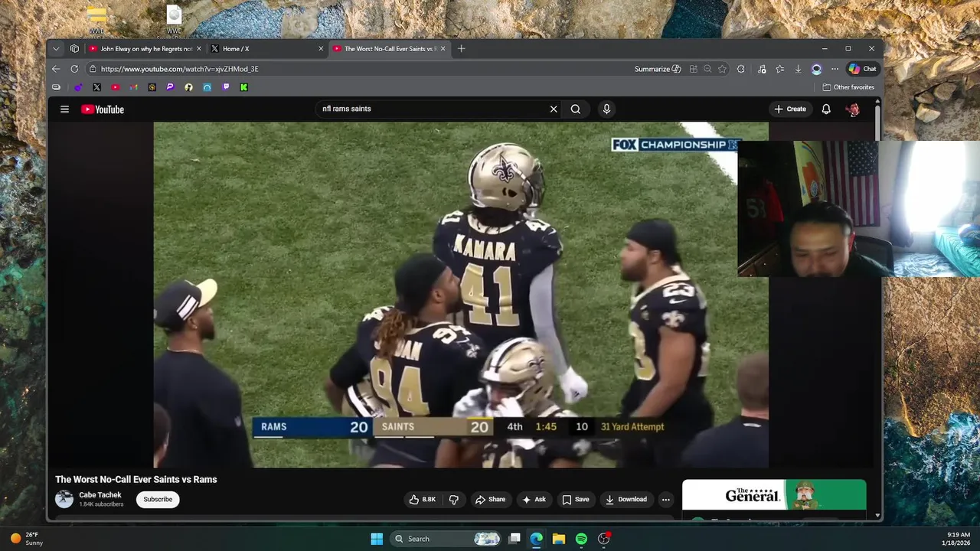Open more actions ellipsis under video
980x551 pixels.
coord(665,500)
